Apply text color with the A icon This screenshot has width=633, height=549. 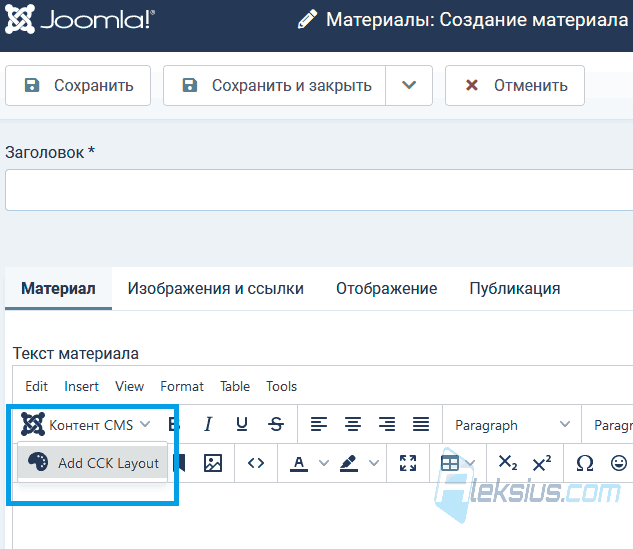click(x=299, y=463)
